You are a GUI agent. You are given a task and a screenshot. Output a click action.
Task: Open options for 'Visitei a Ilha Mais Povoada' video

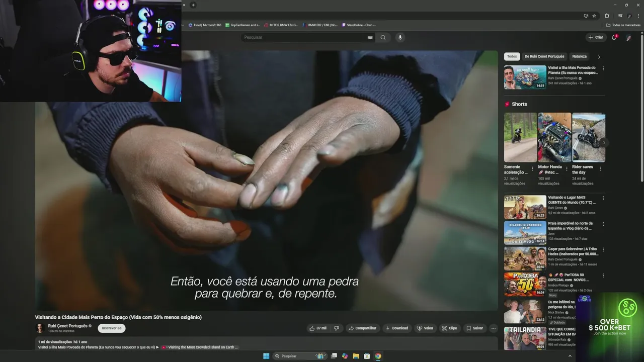coord(603,68)
